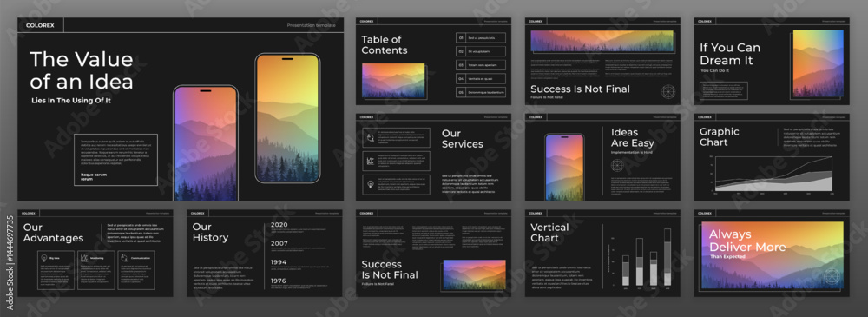
Task: Click the Communication icon in Our Advantages
Action: pyautogui.click(x=125, y=258)
